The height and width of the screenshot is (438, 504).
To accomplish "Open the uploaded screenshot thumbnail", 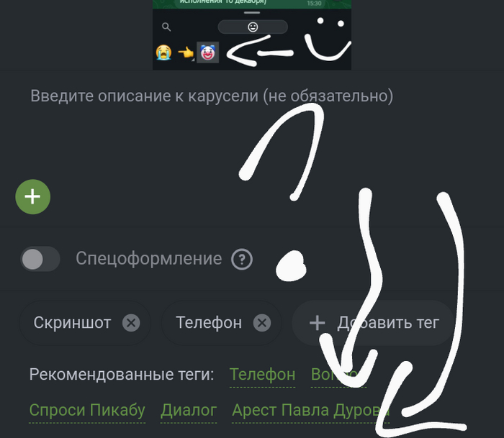I will [252, 35].
